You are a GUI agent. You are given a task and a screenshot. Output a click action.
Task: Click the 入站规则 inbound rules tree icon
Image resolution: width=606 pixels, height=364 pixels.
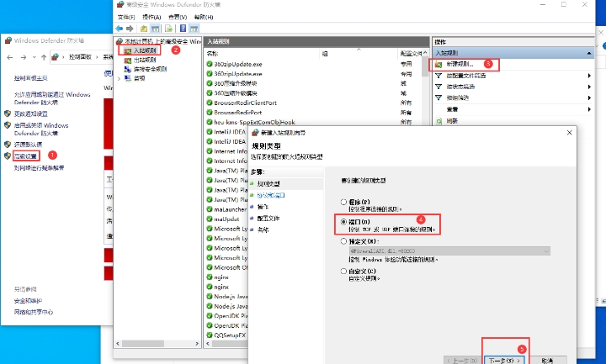[128, 50]
